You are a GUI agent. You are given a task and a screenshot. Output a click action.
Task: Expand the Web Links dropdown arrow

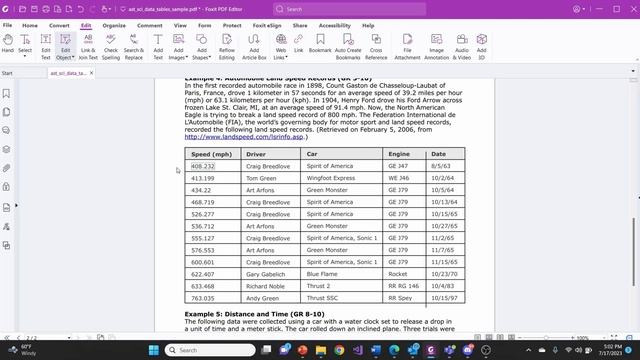(x=287, y=58)
